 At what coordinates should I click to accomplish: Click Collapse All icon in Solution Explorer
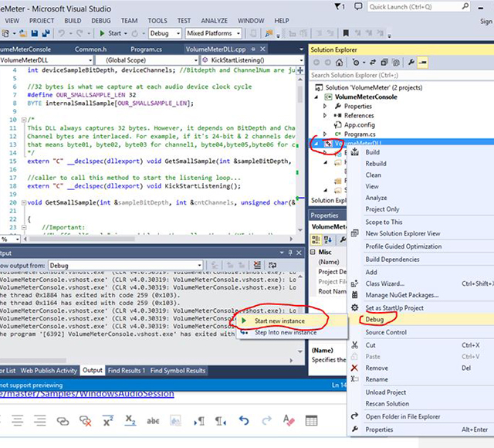coord(384,63)
